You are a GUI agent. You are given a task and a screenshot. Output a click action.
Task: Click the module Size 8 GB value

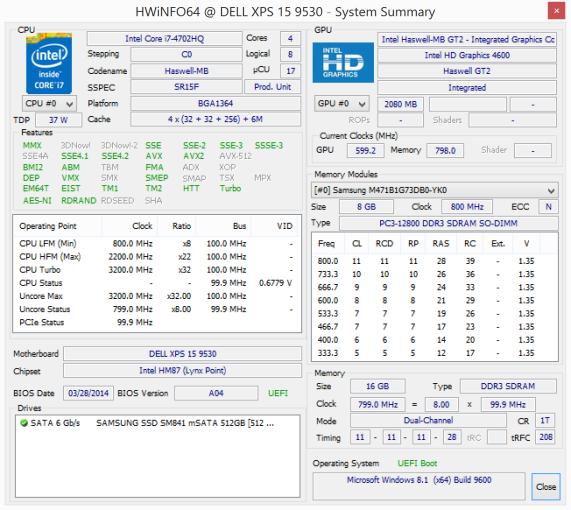[x=366, y=207]
